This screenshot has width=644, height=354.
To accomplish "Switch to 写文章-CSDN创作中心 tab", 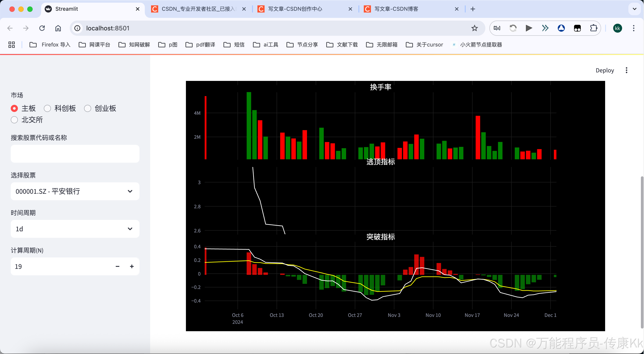I will [x=305, y=9].
